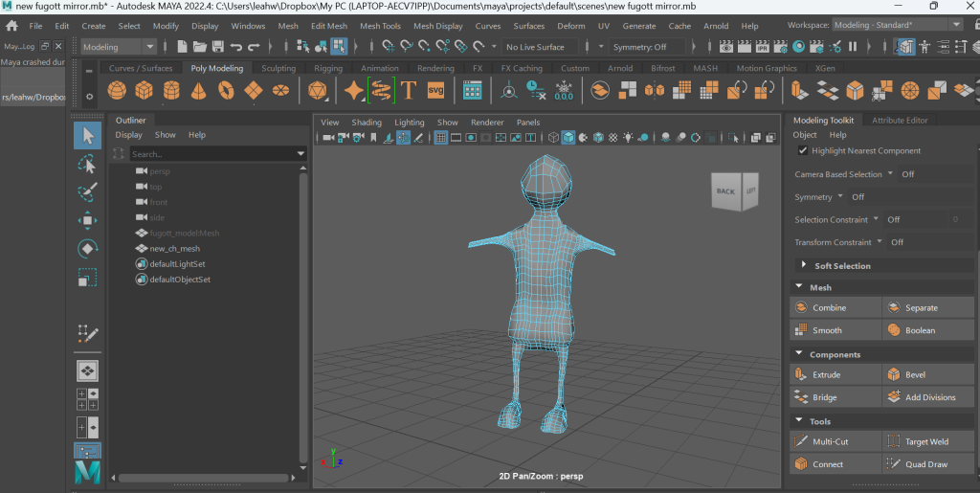The height and width of the screenshot is (493, 980).
Task: Click the IPR render icon
Action: [x=762, y=47]
